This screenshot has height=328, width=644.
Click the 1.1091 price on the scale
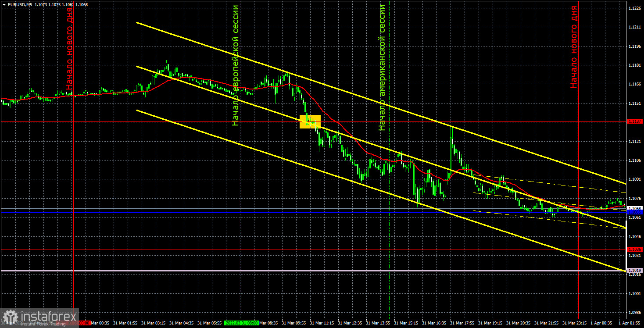(x=634, y=179)
